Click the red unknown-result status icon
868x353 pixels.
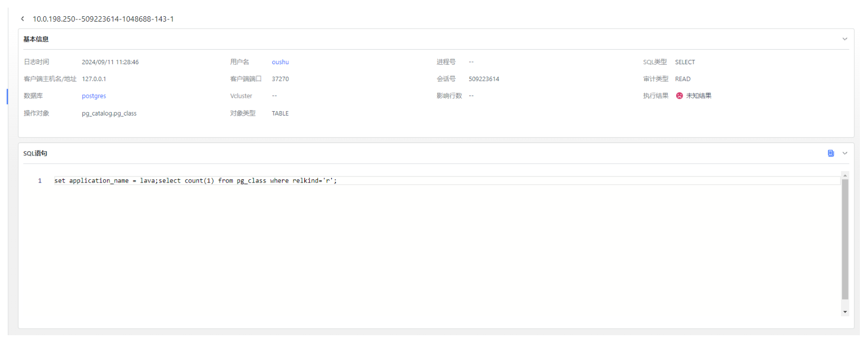[679, 96]
